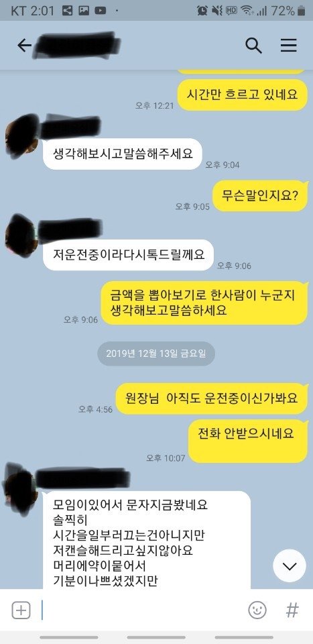Viewport: 313px width, 644px height.
Task: Tap the '전화 안받으시네요' message bubble
Action: 248,441
